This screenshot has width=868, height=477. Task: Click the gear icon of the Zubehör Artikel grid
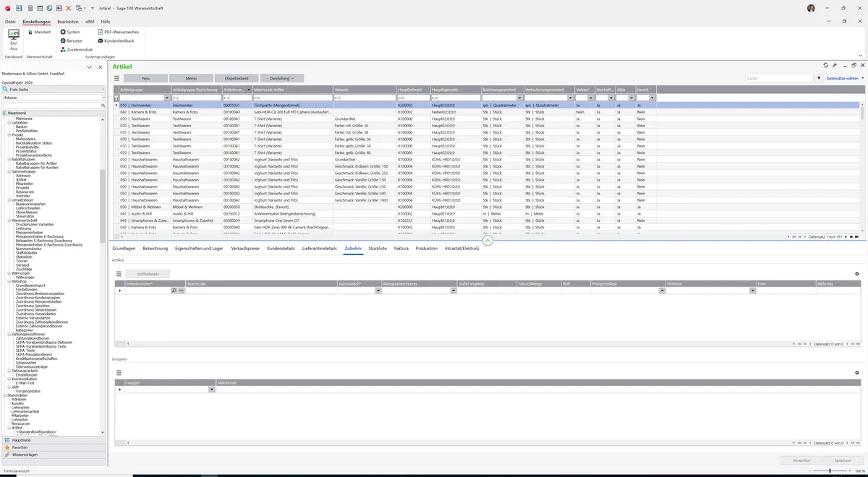pos(857,274)
